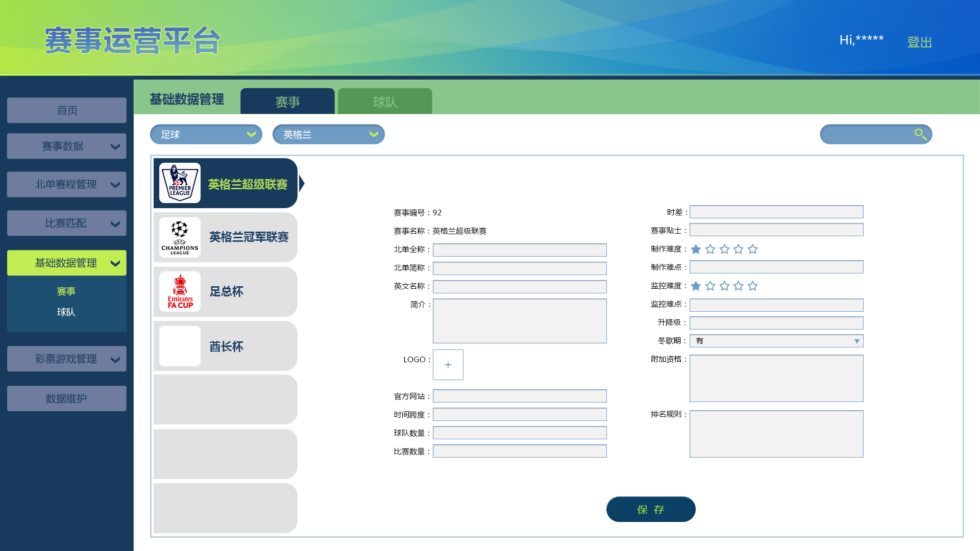The image size is (980, 551).
Task: Click the Premier League logo icon
Action: tap(180, 183)
